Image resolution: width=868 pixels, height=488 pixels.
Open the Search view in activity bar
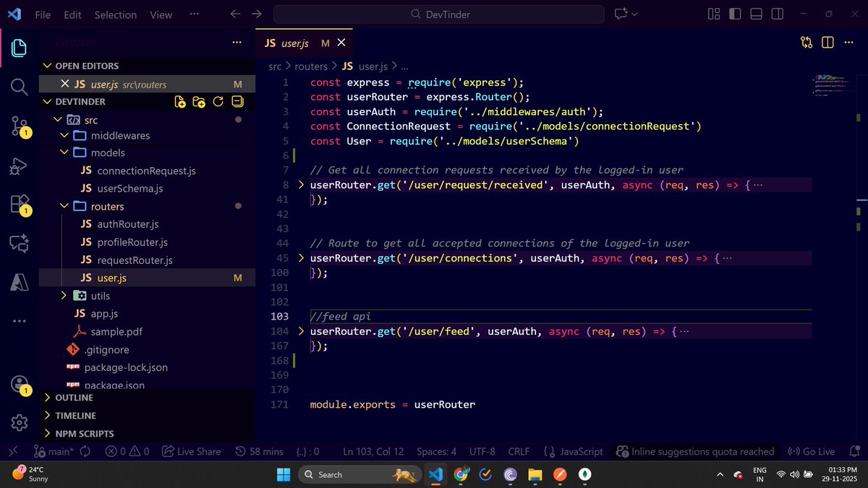[19, 87]
